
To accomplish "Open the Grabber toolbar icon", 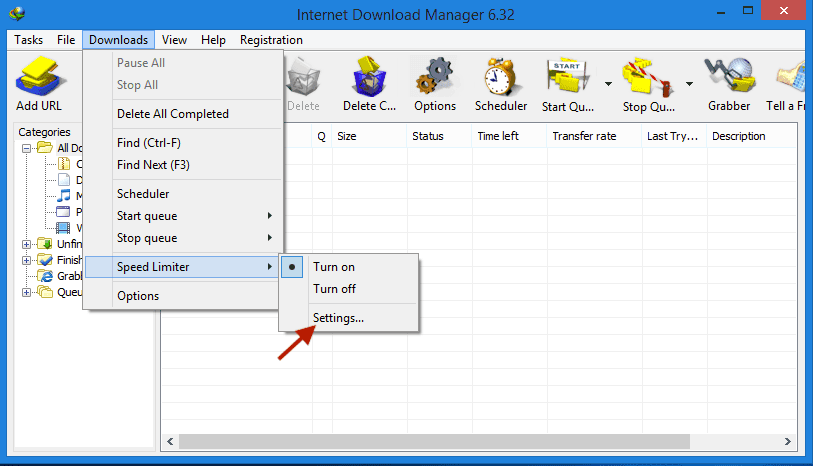I will click(729, 77).
